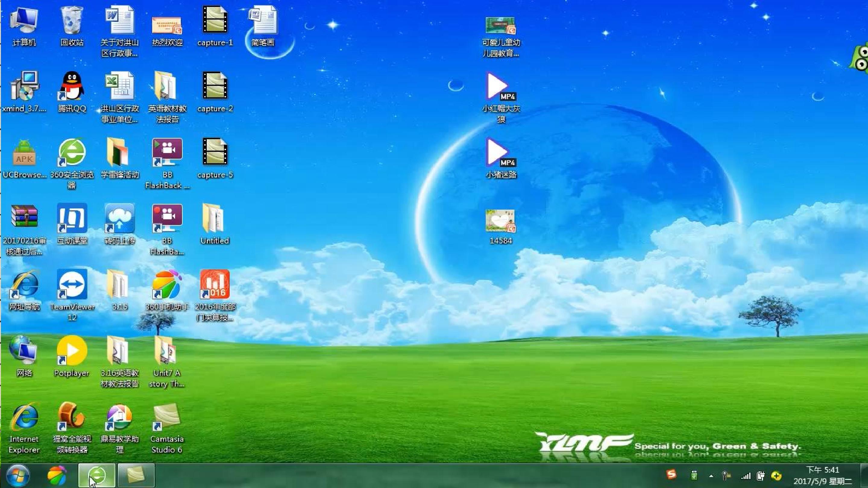The width and height of the screenshot is (868, 488).
Task: Show hidden tray icons arrow
Action: (711, 476)
